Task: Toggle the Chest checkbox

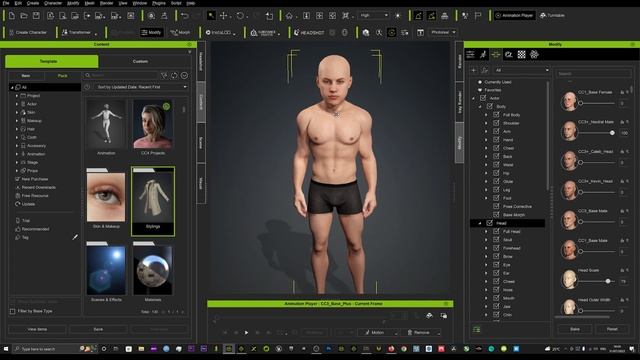Action: [x=496, y=148]
